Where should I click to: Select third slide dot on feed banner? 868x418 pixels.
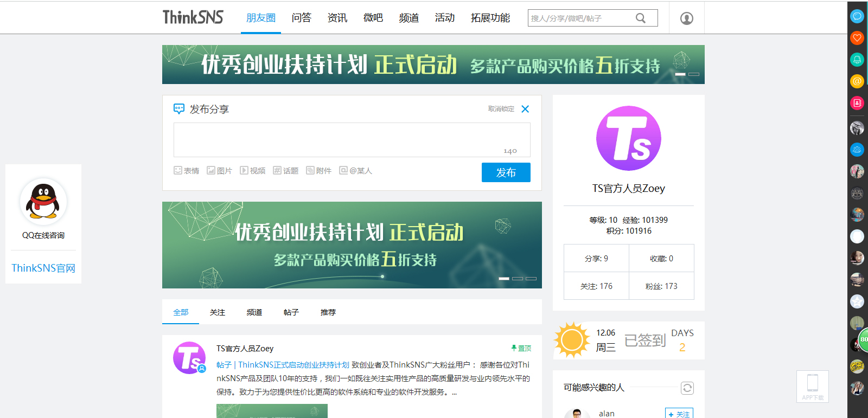531,279
